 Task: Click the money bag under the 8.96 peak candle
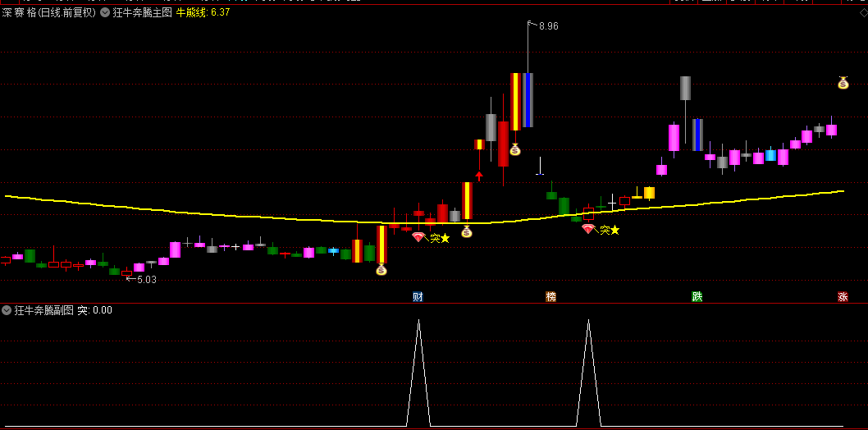[515, 149]
